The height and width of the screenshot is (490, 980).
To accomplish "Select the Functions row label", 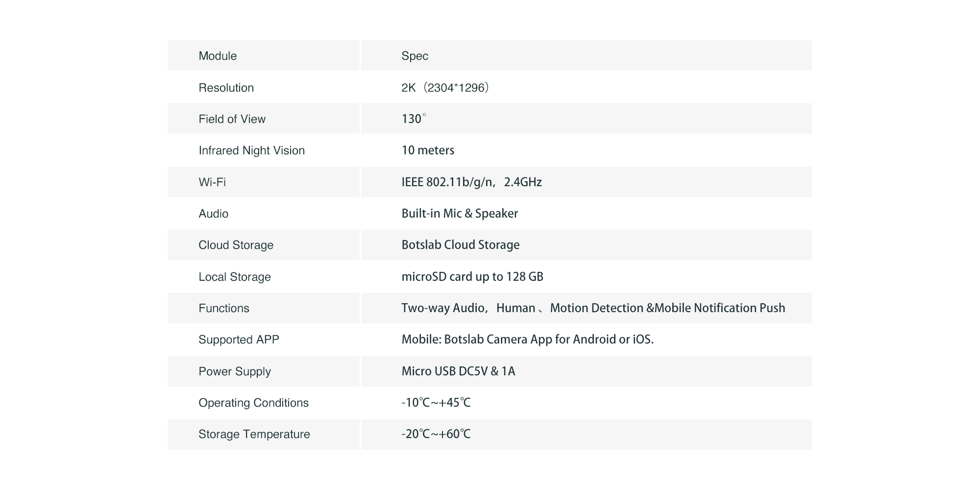I will click(224, 308).
